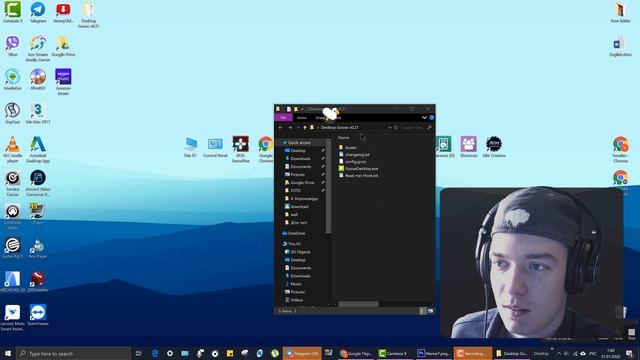The width and height of the screenshot is (640, 360).
Task: Select changelog.txt file
Action: pos(354,155)
